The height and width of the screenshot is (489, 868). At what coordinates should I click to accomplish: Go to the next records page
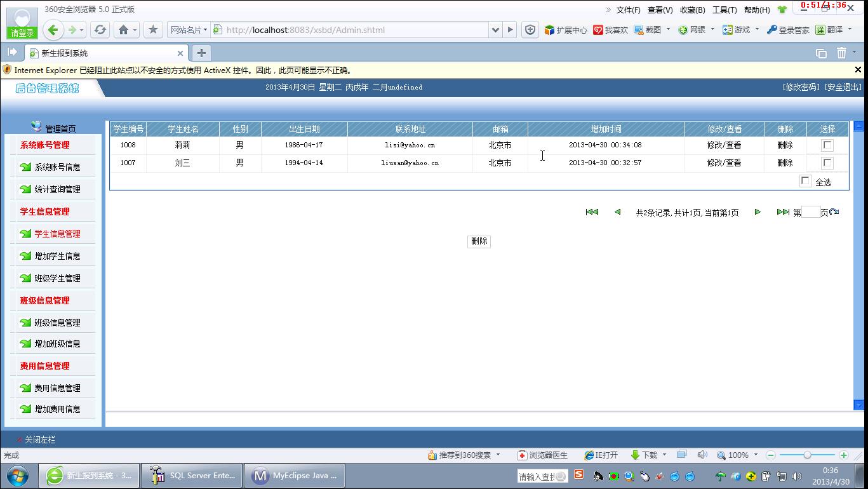pos(758,212)
